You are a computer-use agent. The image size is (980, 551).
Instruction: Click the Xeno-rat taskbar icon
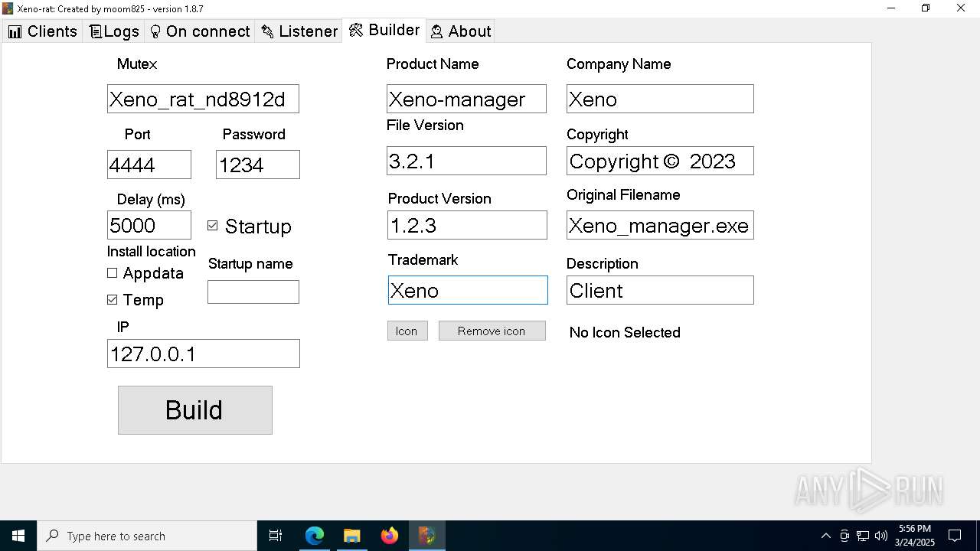427,536
